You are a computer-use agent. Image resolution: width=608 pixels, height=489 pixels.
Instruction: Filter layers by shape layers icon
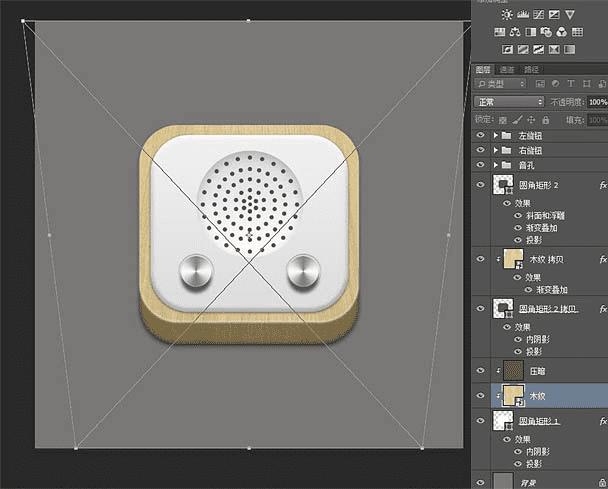point(586,83)
